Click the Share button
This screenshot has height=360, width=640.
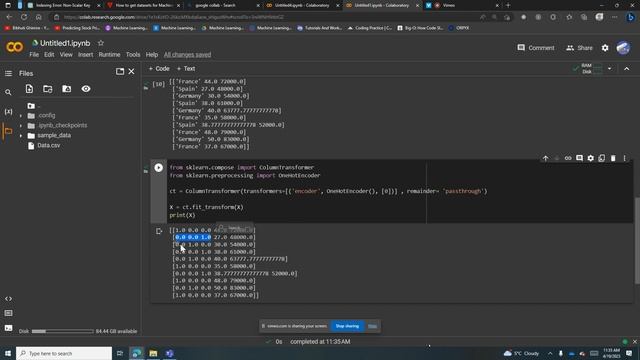579,48
